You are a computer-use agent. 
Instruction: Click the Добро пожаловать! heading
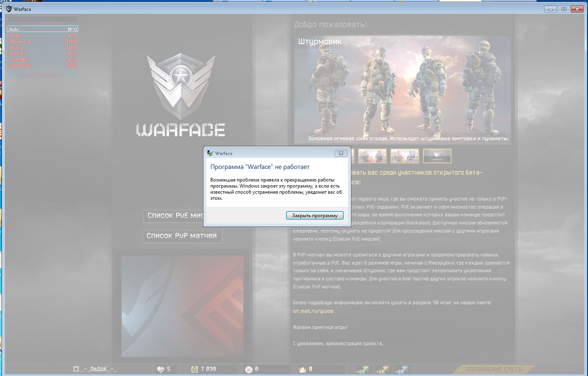click(x=331, y=25)
